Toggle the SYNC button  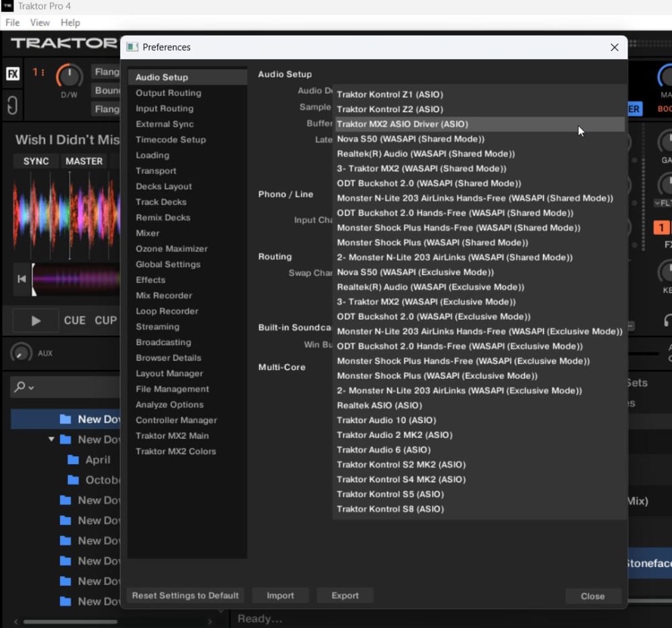point(36,161)
